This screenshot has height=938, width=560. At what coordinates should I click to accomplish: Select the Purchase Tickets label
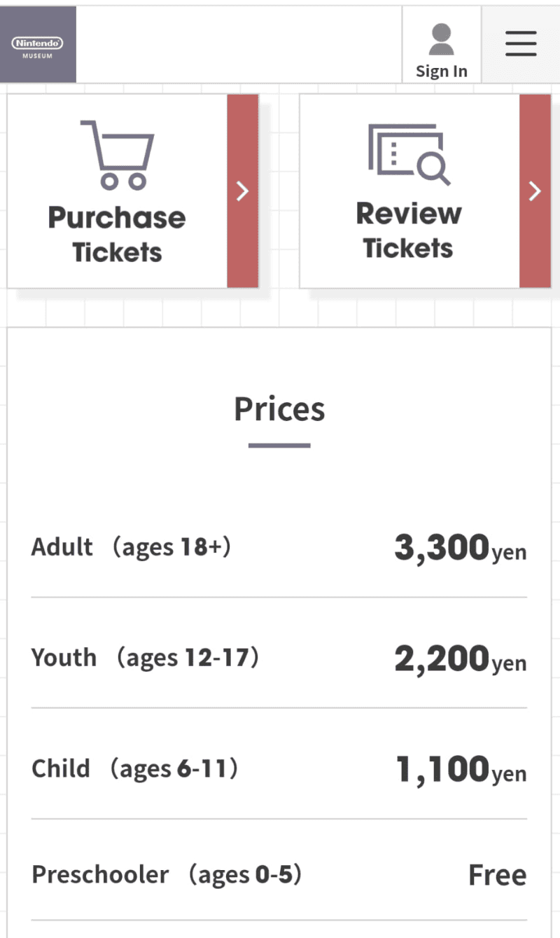point(117,235)
